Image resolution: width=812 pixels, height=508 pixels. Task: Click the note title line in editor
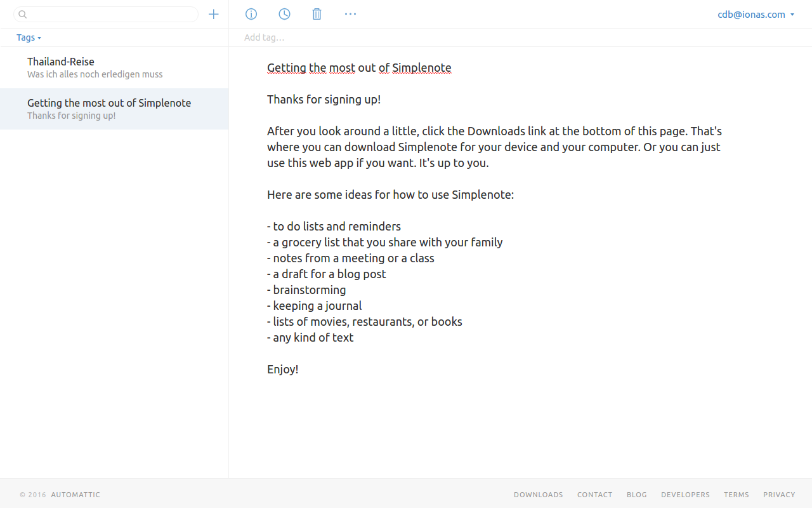pyautogui.click(x=359, y=68)
